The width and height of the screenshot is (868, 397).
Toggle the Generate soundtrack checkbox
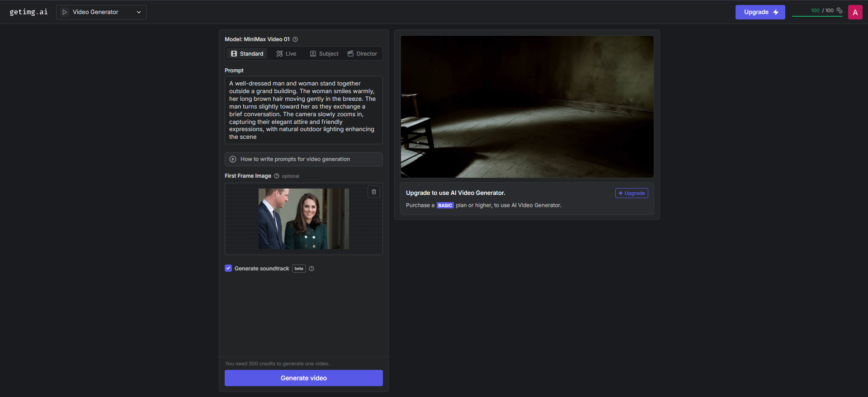coord(228,268)
